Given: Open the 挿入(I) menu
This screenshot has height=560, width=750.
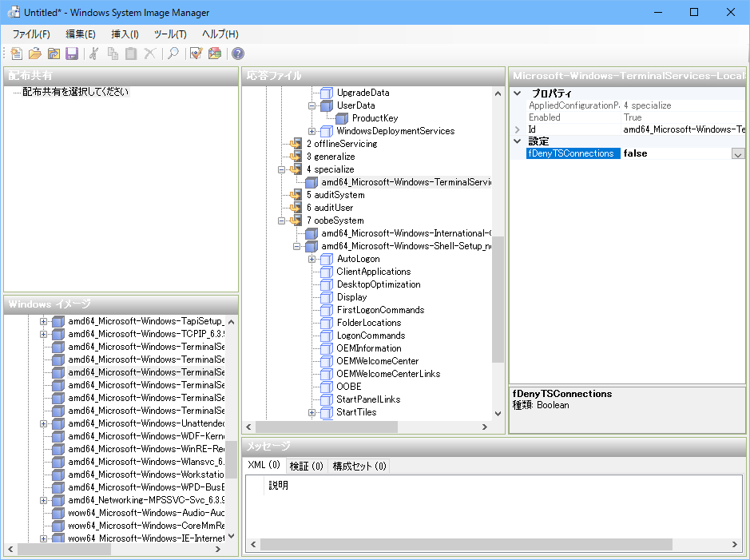Looking at the screenshot, I should click(125, 34).
